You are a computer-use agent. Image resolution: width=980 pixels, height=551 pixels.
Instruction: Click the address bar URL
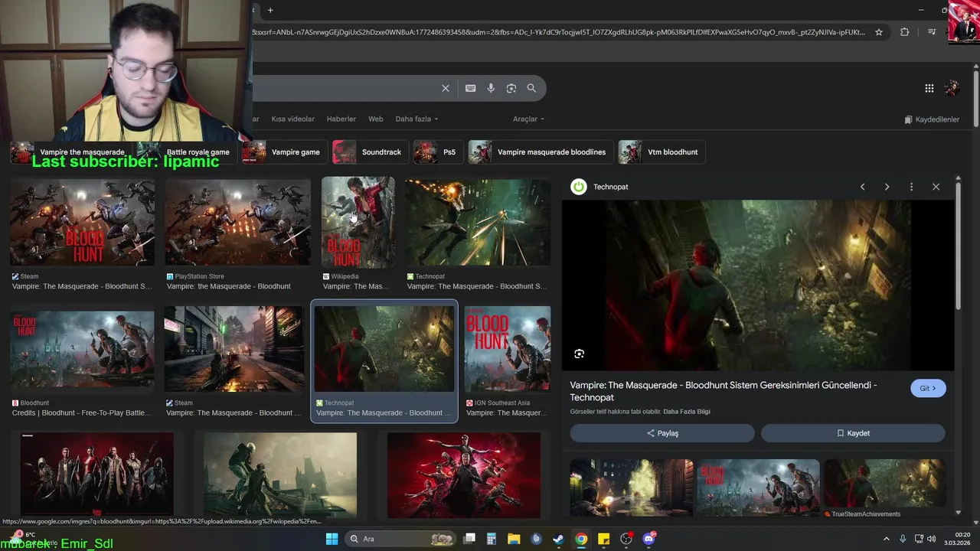tap(559, 32)
